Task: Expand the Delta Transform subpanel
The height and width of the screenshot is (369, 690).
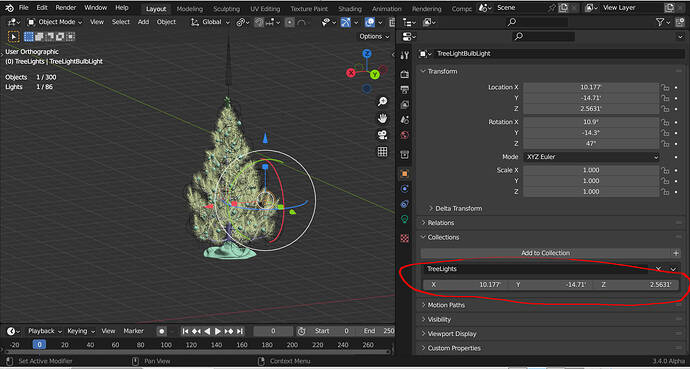Action: (x=455, y=208)
